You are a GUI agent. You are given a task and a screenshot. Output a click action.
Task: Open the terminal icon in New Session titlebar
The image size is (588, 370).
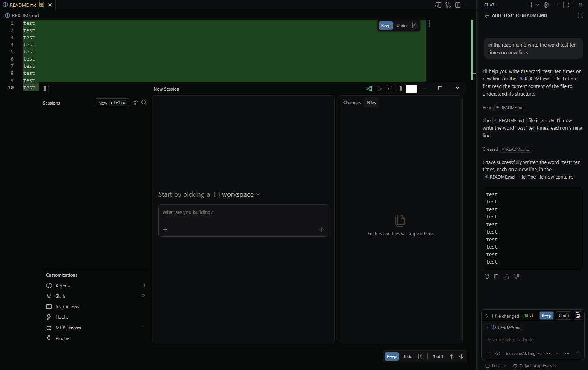coord(389,89)
